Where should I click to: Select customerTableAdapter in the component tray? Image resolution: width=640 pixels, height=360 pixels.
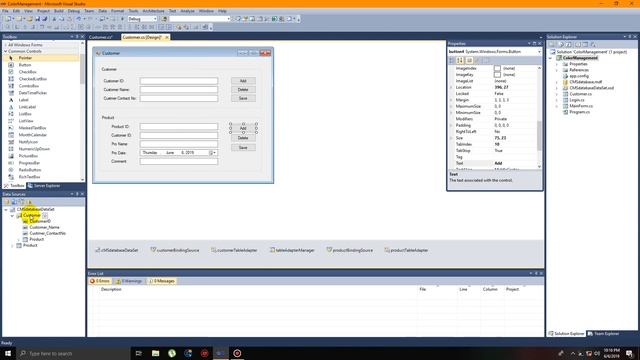(x=234, y=250)
